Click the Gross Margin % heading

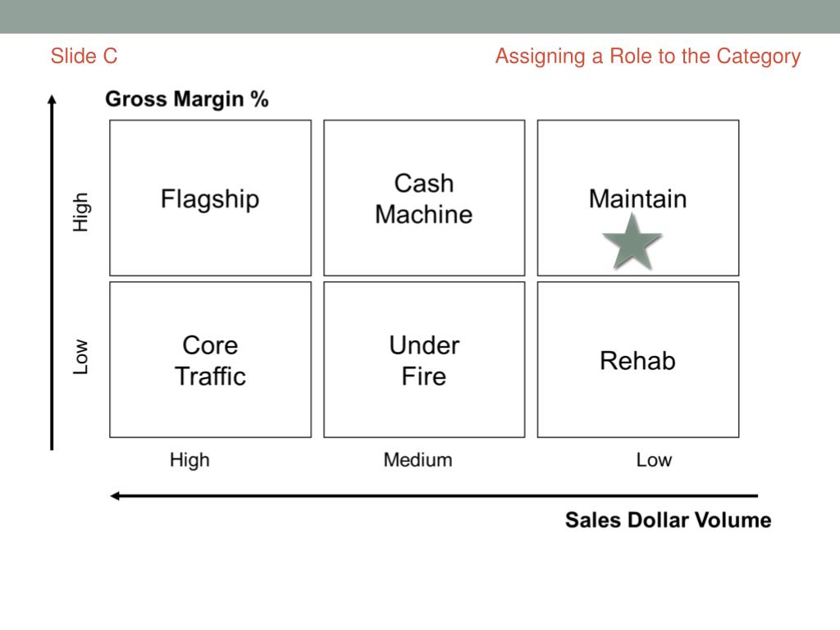coord(187,100)
